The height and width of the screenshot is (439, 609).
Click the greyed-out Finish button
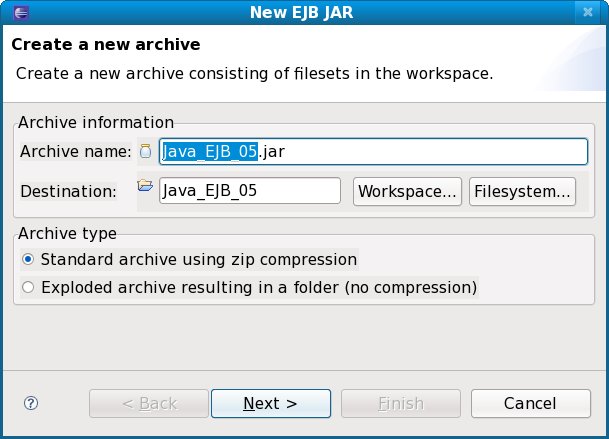coord(400,403)
